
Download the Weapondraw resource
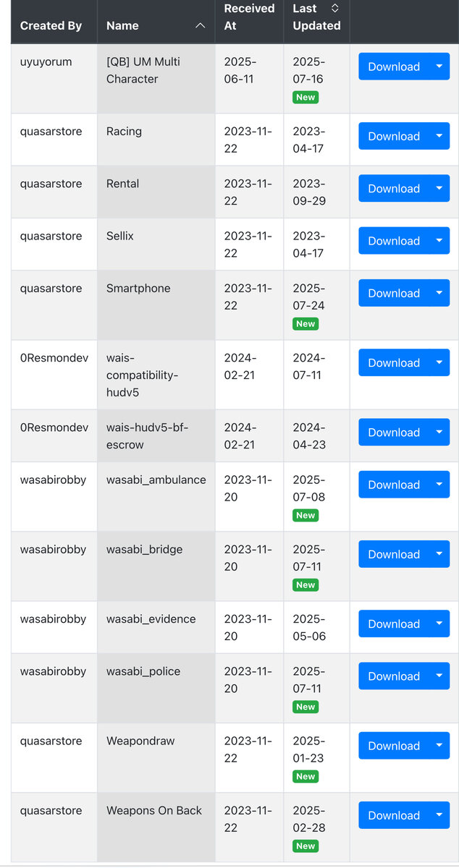click(394, 746)
